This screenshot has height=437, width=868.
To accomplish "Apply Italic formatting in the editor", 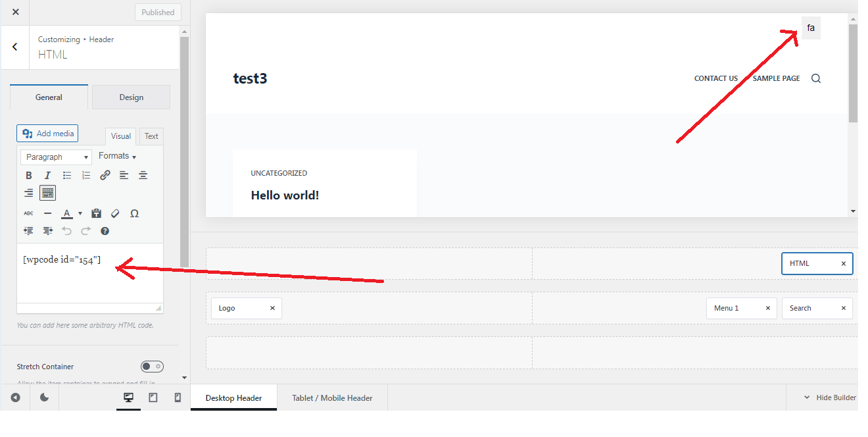I will click(47, 175).
